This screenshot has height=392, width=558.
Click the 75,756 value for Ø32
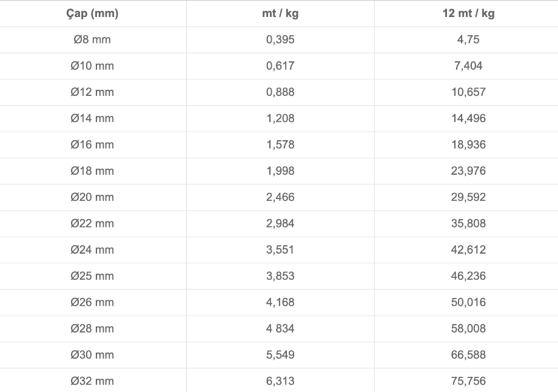point(468,381)
